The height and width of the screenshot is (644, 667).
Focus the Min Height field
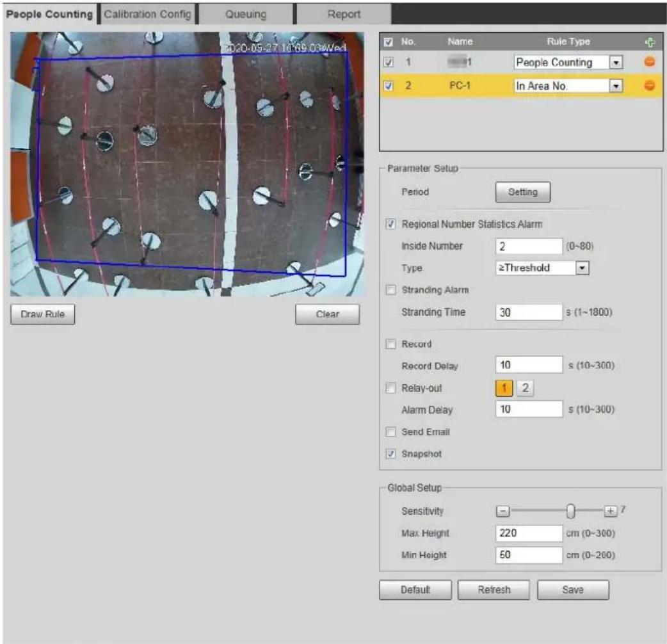pos(529,554)
